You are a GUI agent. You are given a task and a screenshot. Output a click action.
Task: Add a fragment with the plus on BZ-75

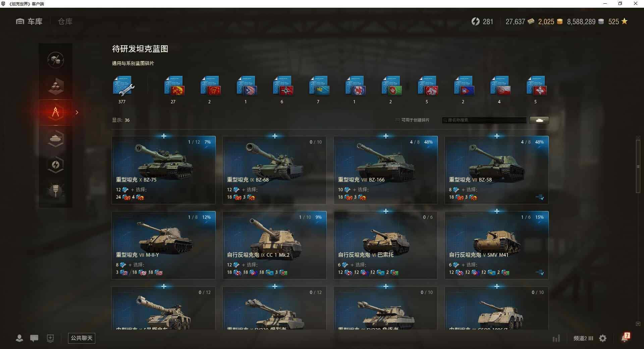click(164, 136)
